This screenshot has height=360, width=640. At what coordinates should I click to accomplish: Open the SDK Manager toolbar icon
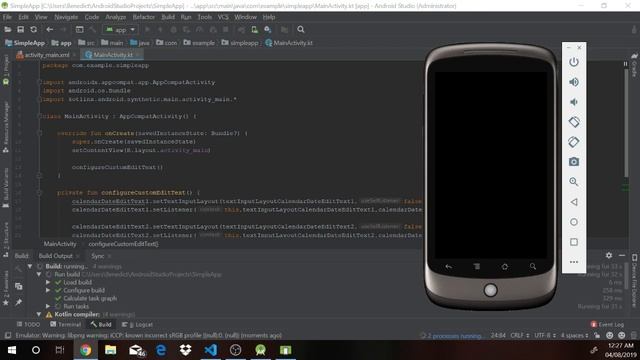(x=268, y=30)
